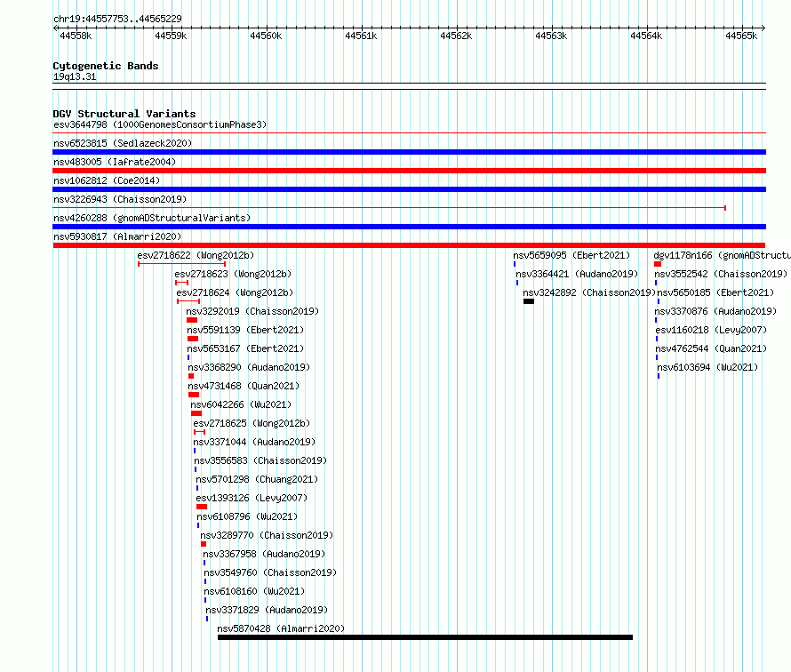Click nsv6108160 (Wu2021) label
Viewport: 791px width, 672px height.
(x=254, y=591)
